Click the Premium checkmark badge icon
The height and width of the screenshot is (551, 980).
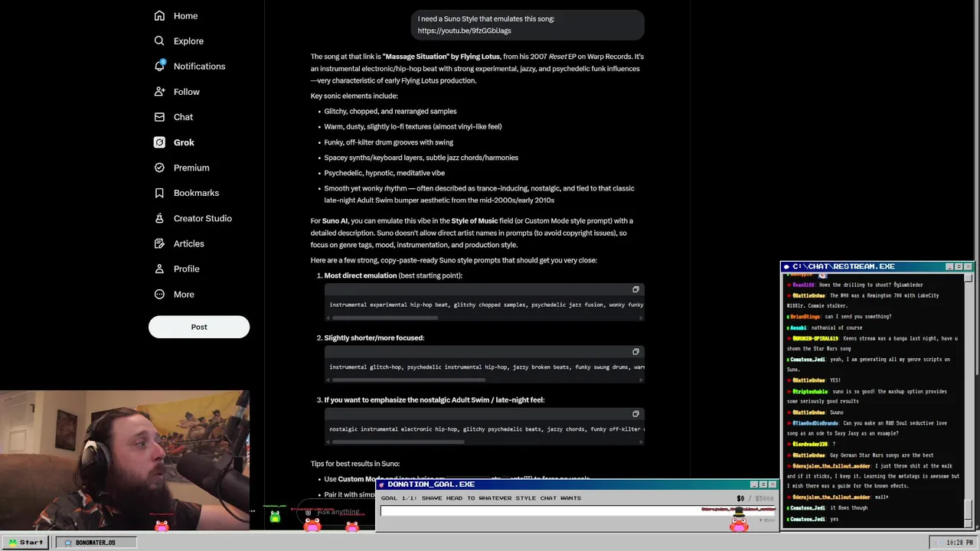[x=159, y=167]
